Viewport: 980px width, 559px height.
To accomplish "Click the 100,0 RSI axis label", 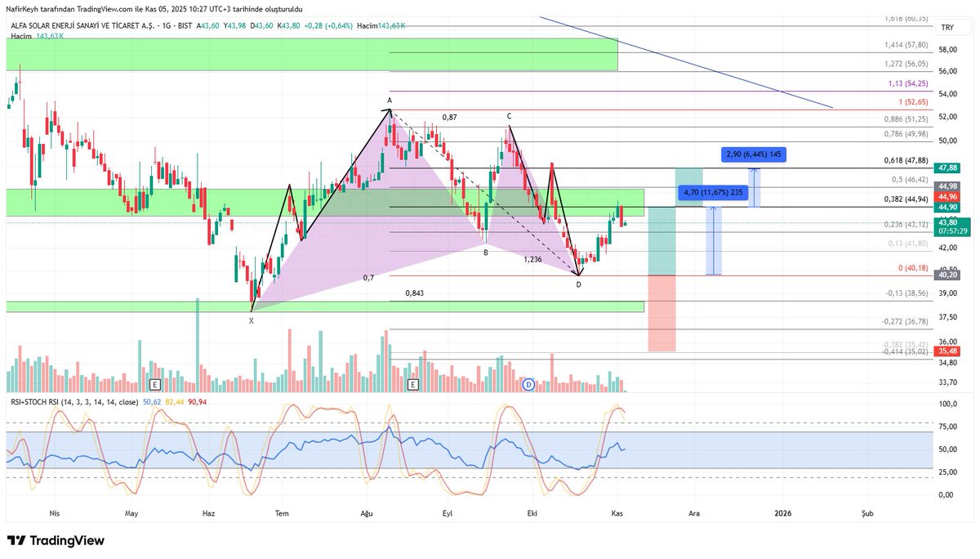I will (x=947, y=404).
